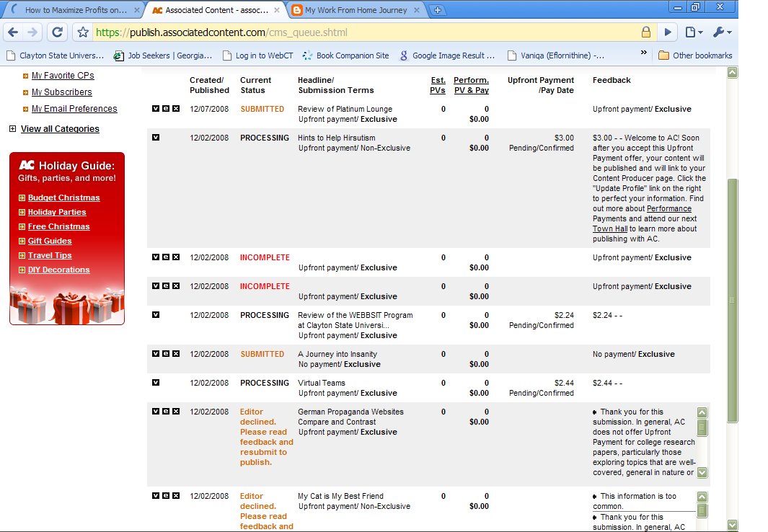View the Hints to Help Hirsutism submission
The width and height of the screenshot is (768, 532).
(x=156, y=138)
